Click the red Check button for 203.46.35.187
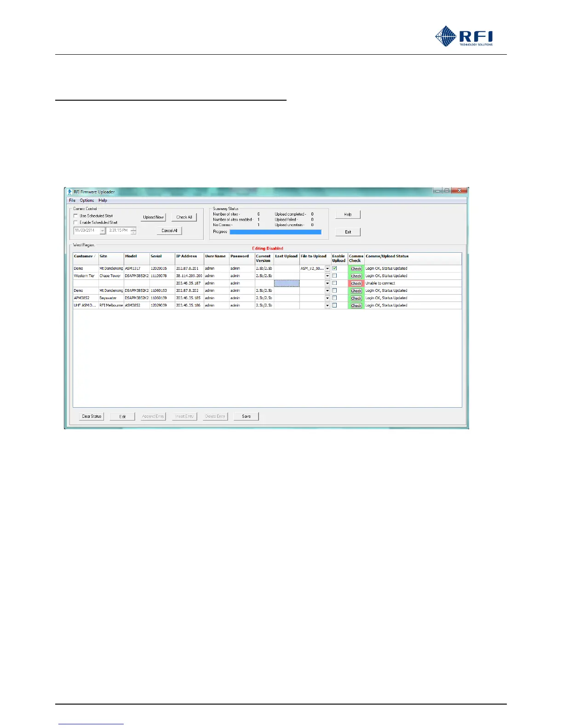The image size is (563, 728). [x=356, y=283]
